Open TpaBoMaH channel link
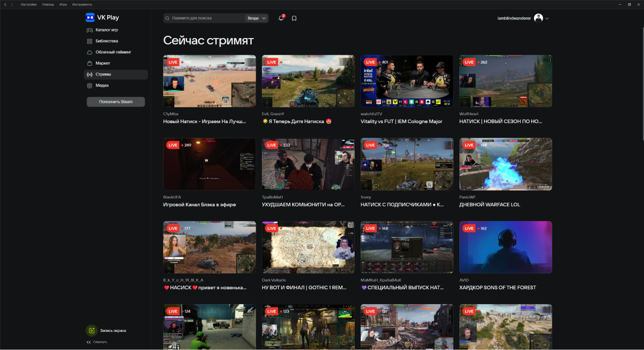644x350 pixels. coord(272,197)
